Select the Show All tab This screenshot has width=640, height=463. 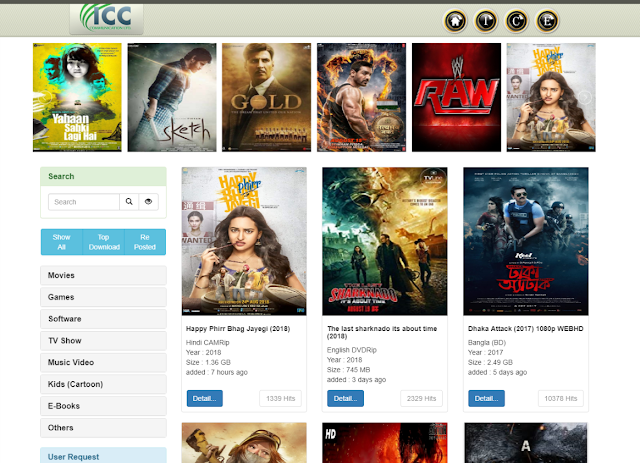point(62,242)
